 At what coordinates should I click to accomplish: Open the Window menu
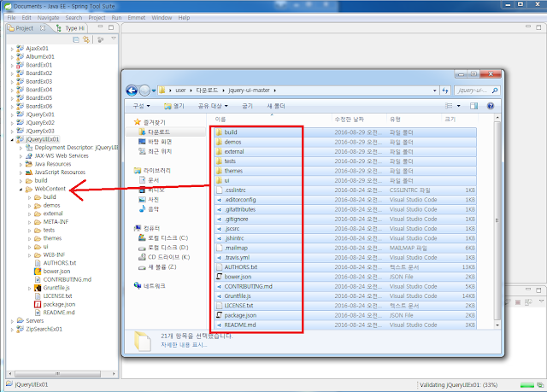click(x=162, y=18)
